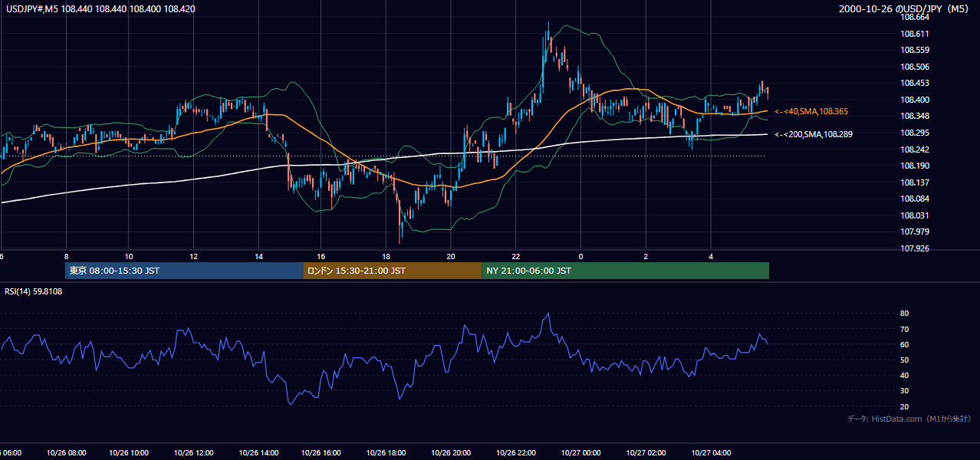Click the hour 10 tick on price chart axis

(129, 257)
